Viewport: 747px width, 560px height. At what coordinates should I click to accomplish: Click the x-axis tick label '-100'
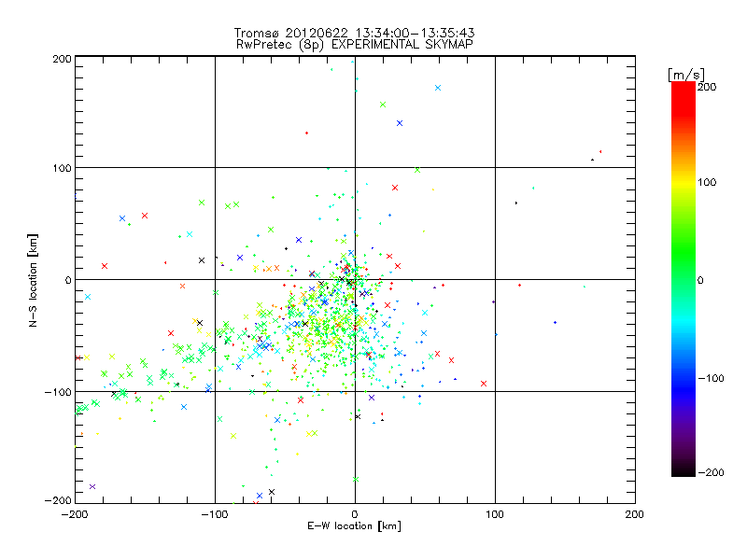coord(215,515)
